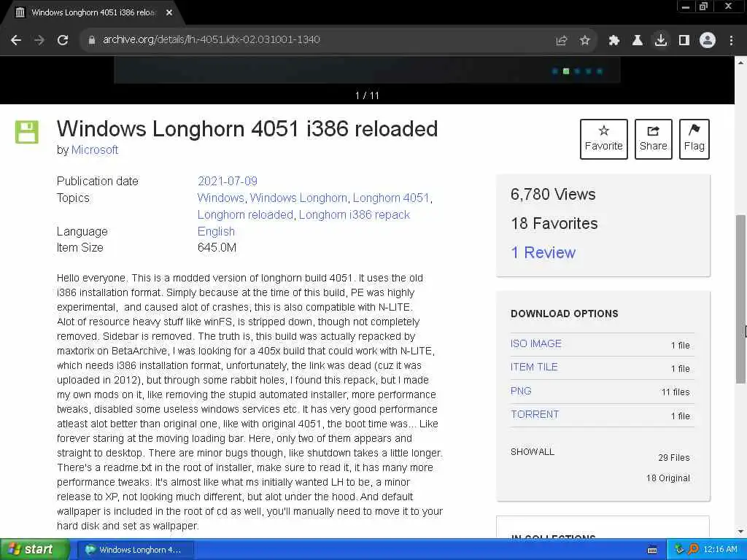Click the Share button

(653, 139)
